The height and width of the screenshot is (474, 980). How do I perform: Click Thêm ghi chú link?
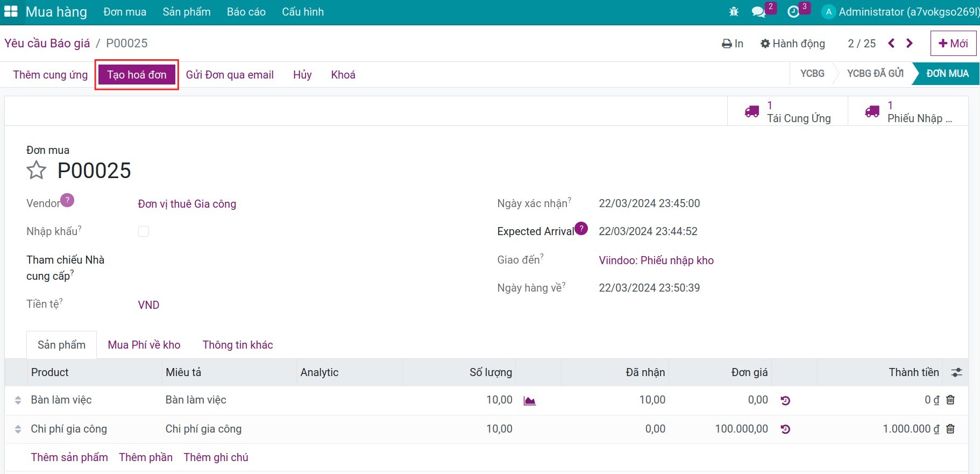[x=216, y=457]
